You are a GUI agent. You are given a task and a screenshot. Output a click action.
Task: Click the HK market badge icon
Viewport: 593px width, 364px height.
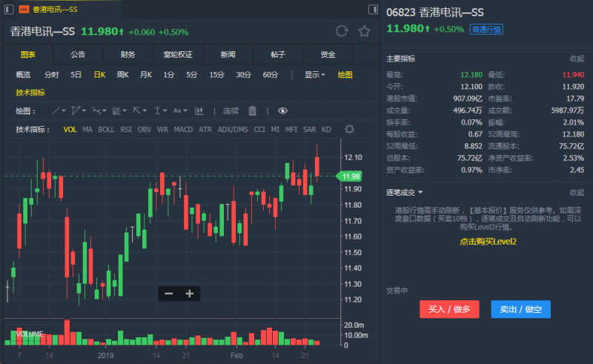coord(24,10)
